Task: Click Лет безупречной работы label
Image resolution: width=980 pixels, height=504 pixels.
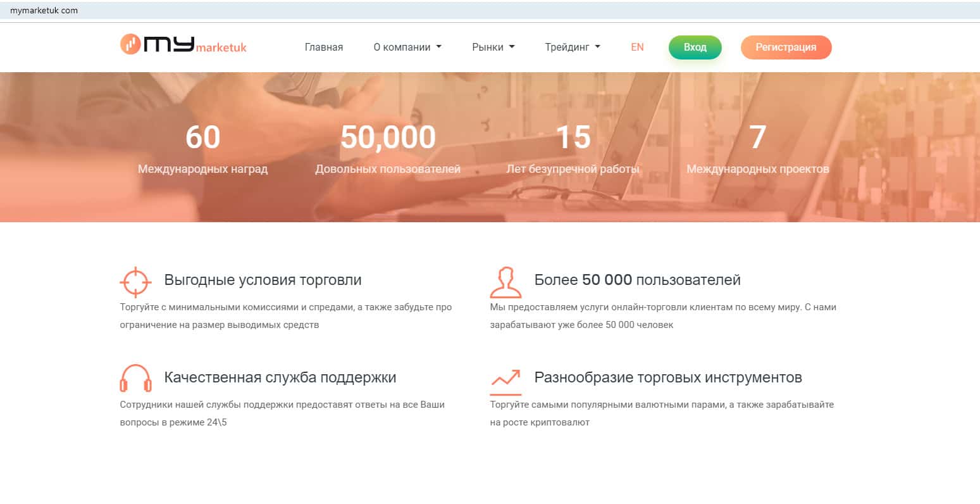Action: point(573,169)
